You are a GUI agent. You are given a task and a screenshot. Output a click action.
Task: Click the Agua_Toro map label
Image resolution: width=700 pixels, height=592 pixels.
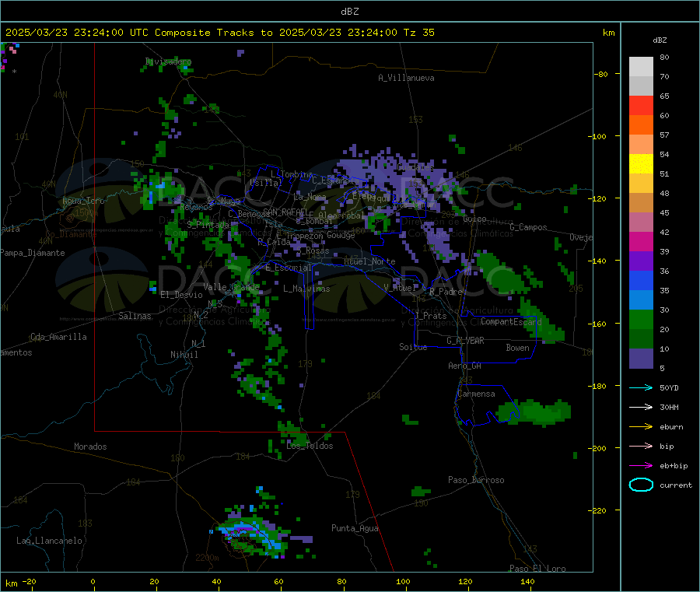83,201
